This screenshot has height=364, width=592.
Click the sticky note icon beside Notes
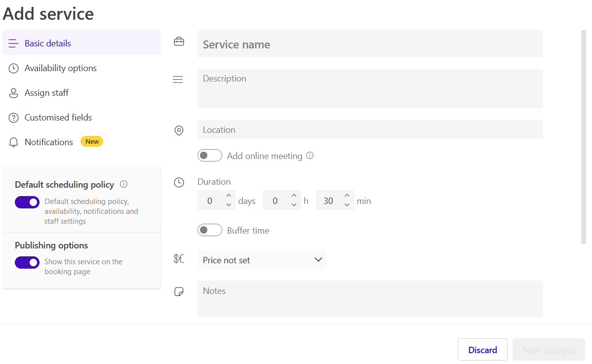179,292
